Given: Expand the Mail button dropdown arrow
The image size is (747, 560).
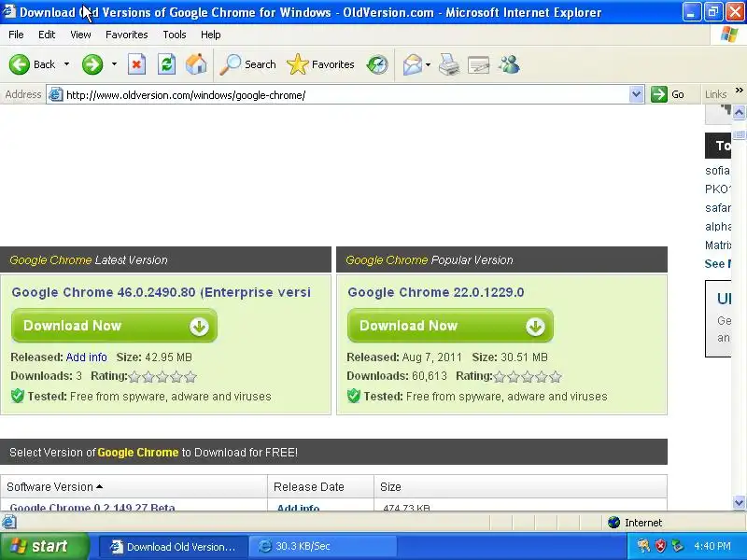Looking at the screenshot, I should point(428,64).
